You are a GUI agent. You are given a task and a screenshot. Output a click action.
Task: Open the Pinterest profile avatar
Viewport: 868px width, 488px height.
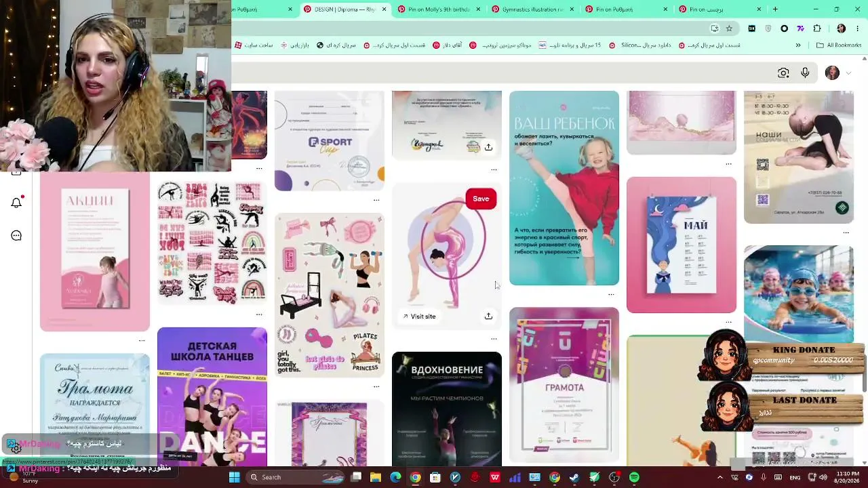pyautogui.click(x=832, y=73)
